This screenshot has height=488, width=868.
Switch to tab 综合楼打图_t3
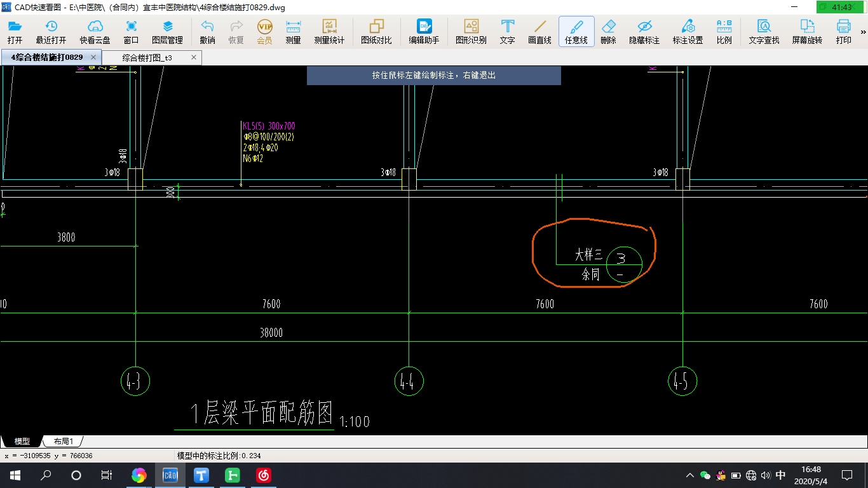[147, 58]
